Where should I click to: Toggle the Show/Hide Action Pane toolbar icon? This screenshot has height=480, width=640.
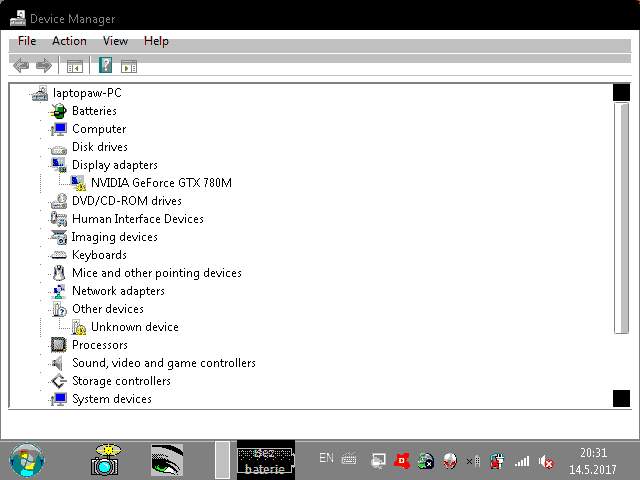(129, 66)
